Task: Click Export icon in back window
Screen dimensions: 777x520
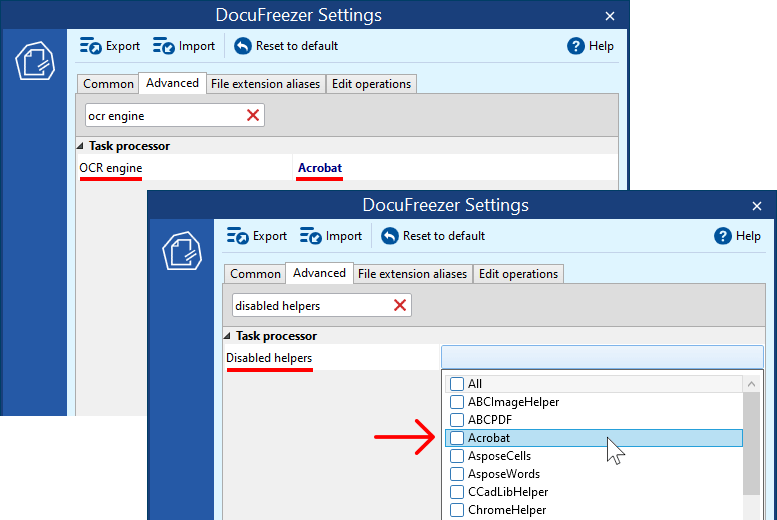Action: pyautogui.click(x=91, y=46)
